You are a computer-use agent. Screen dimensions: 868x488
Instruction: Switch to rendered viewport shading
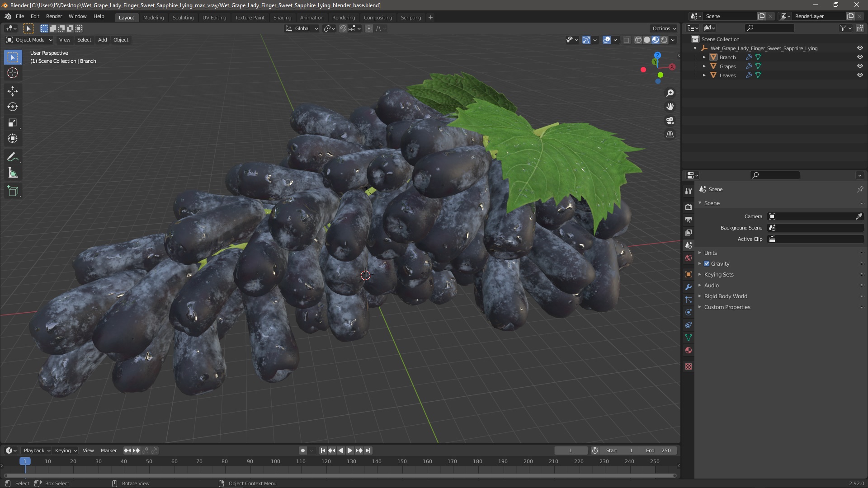pos(664,40)
